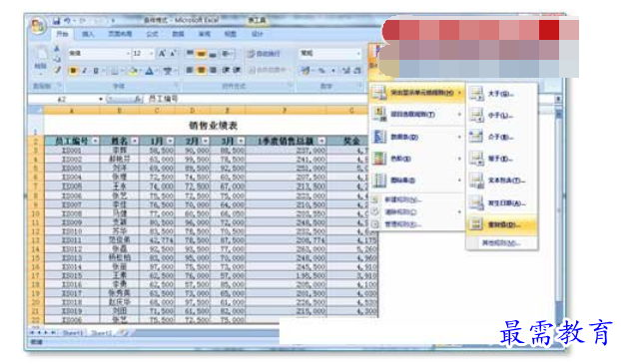The image size is (621, 364).
Task: Click the vertical scrollbar
Action: click(x=558, y=209)
